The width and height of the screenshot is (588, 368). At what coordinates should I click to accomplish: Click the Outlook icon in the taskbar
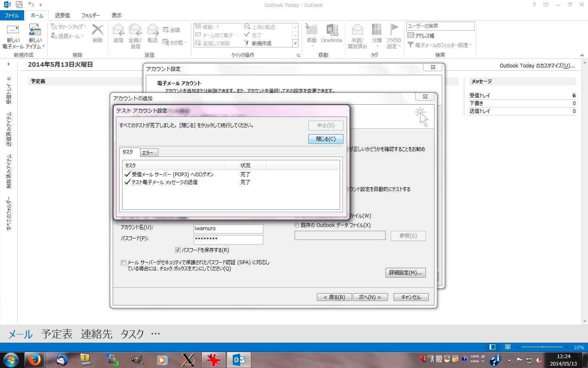coord(239,360)
